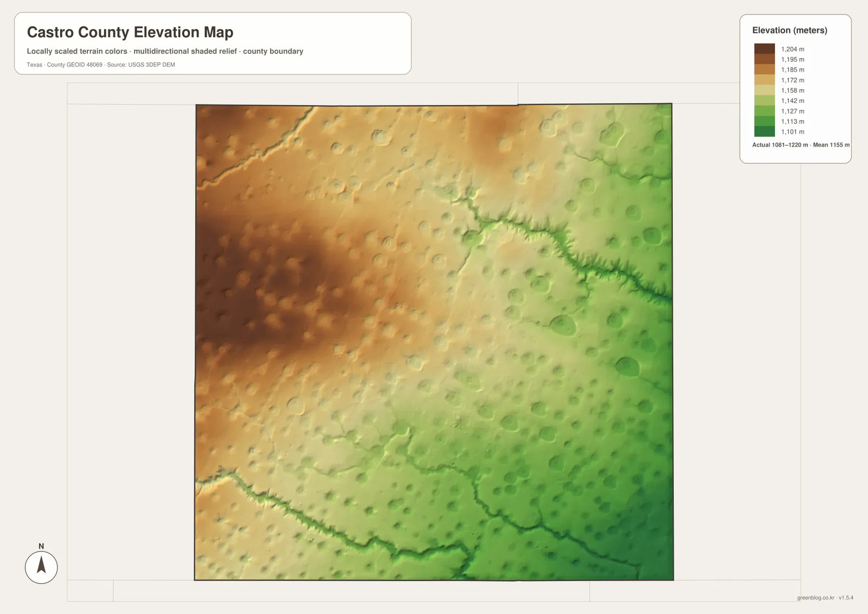Click the "N" label above the compass
This screenshot has width=868, height=614.
tap(41, 546)
